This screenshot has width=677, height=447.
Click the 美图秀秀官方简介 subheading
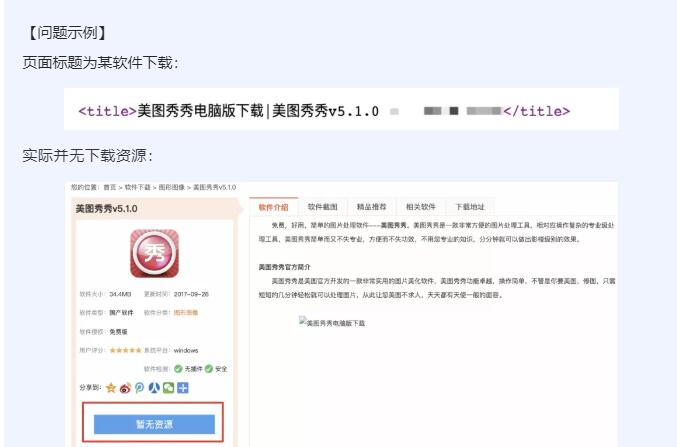pos(285,267)
